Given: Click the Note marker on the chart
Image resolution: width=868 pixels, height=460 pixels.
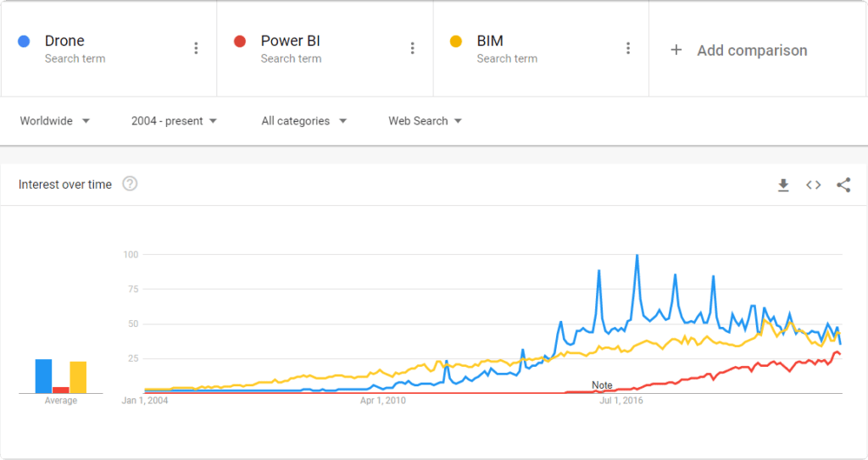Looking at the screenshot, I should [x=602, y=385].
